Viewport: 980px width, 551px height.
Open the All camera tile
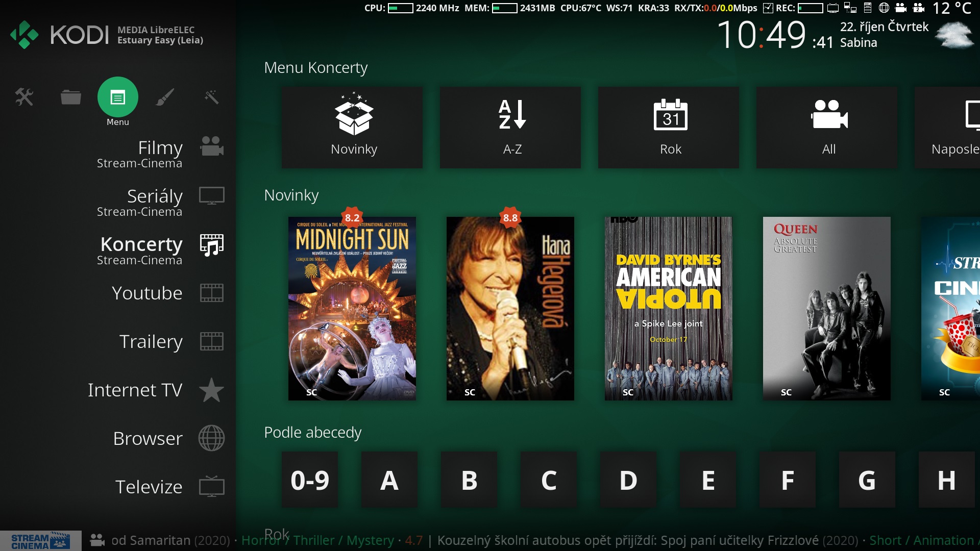tap(827, 128)
